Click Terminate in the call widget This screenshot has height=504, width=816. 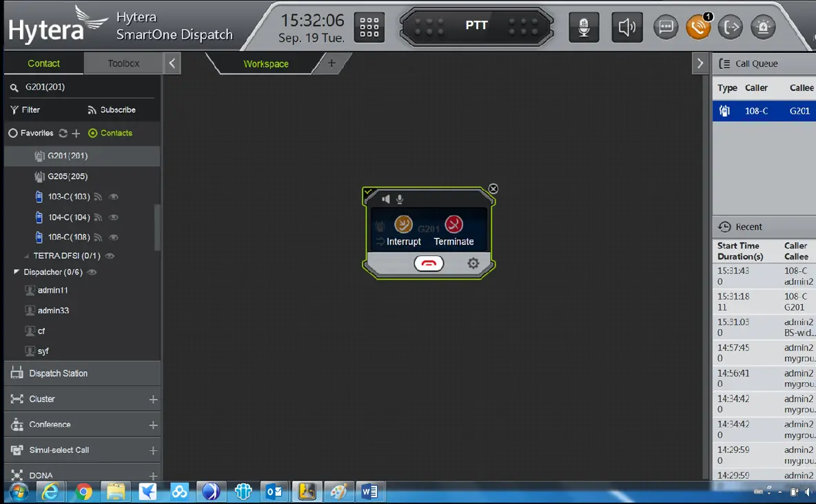pyautogui.click(x=453, y=224)
